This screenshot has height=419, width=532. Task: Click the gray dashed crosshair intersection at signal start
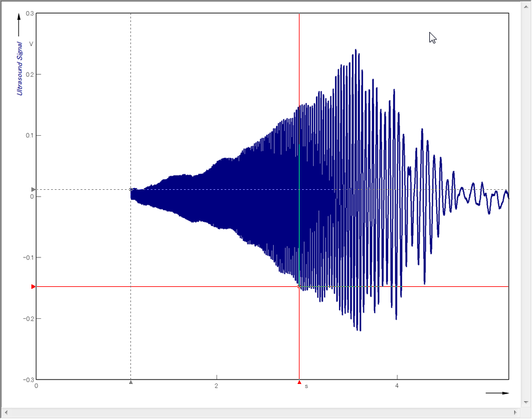pyautogui.click(x=131, y=189)
